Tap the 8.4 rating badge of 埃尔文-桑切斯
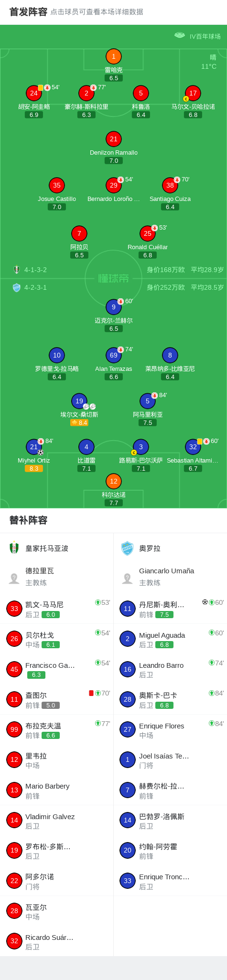This screenshot has height=980, width=227. (79, 422)
